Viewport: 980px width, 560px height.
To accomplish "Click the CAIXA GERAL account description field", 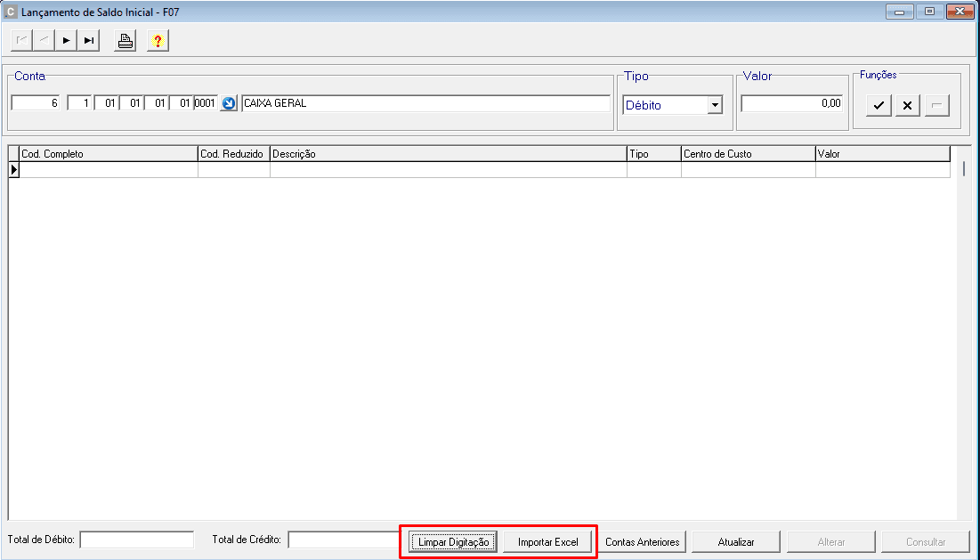I will [425, 103].
